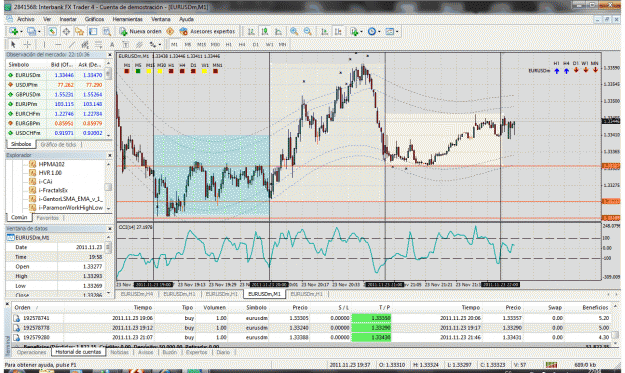Close the Ventana de datos panel
This screenshot has width=625, height=373.
[110, 229]
